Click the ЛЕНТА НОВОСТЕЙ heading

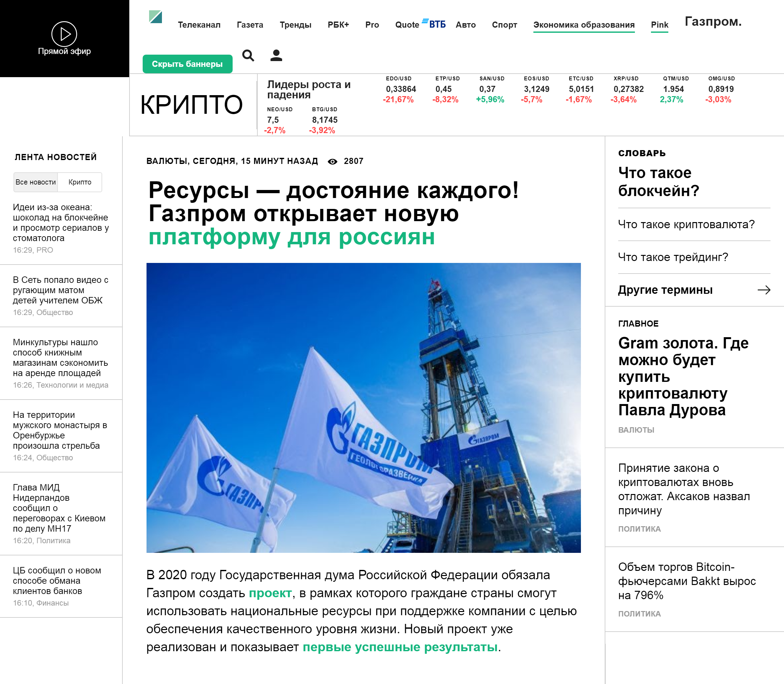pyautogui.click(x=56, y=157)
